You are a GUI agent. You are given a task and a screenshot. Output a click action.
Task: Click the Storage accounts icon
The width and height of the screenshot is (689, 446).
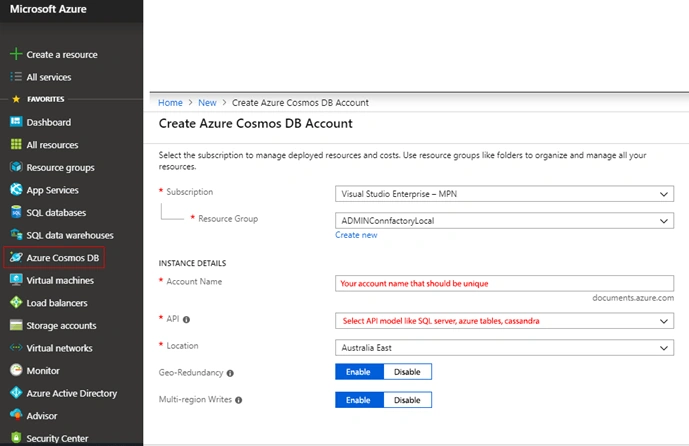pos(16,325)
